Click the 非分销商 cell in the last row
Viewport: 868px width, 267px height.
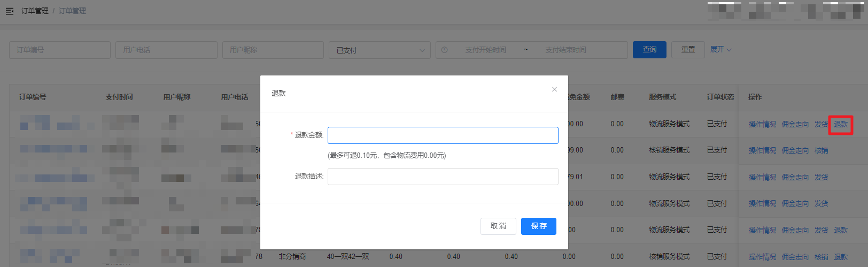point(292,257)
